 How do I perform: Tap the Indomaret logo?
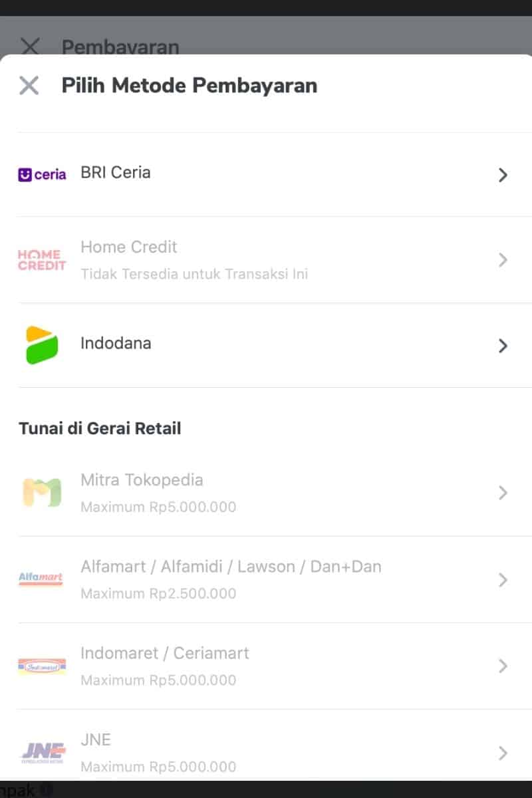[42, 666]
